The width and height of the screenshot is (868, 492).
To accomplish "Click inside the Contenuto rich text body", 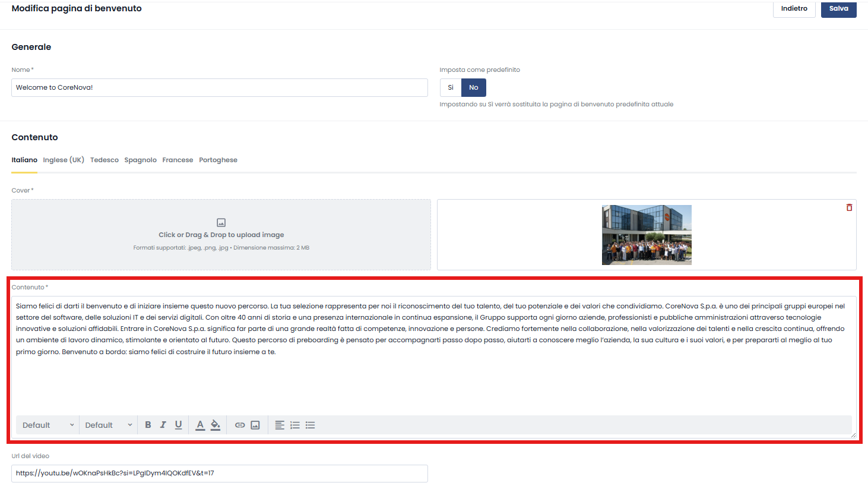I will 434,355.
